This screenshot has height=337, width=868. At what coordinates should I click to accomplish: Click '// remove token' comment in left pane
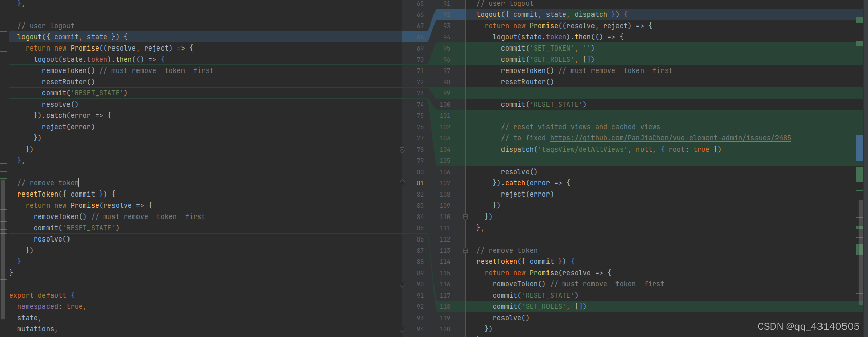coord(48,183)
